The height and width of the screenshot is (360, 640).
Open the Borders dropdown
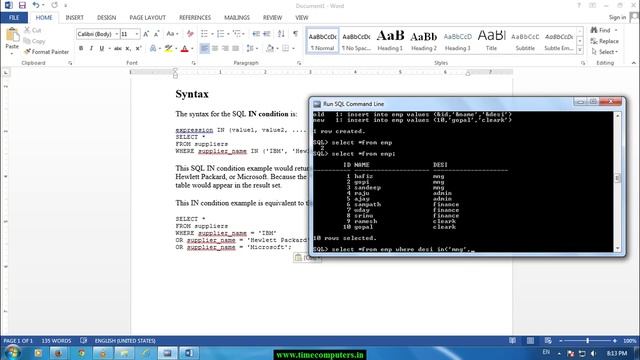tap(294, 48)
